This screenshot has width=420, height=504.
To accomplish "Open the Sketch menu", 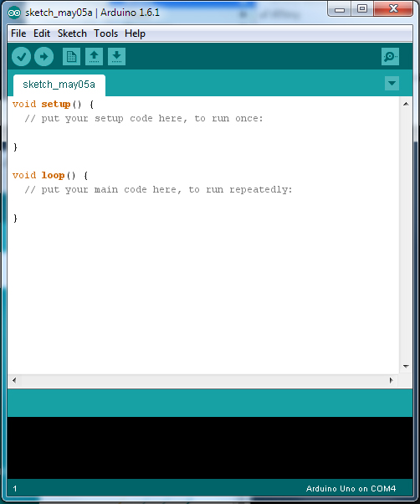I will tap(72, 33).
